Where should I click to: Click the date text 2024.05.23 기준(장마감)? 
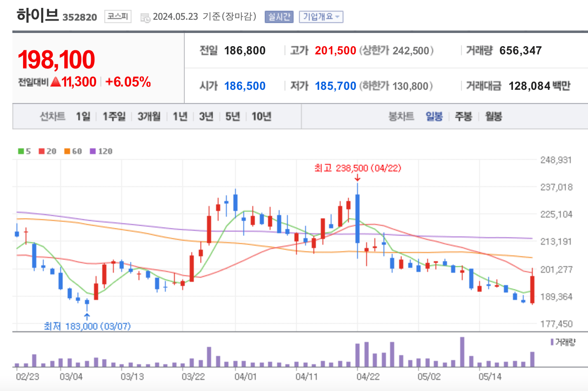click(205, 16)
